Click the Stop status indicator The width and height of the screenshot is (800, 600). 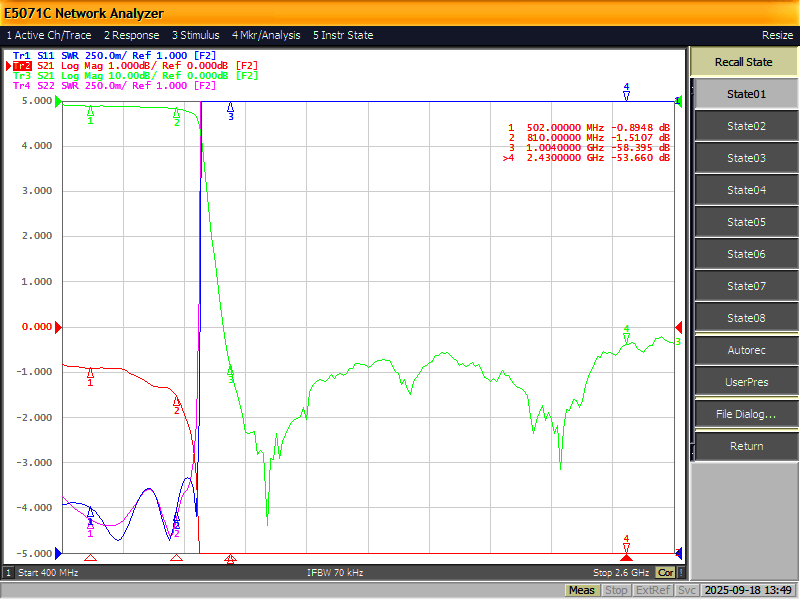pos(616,590)
